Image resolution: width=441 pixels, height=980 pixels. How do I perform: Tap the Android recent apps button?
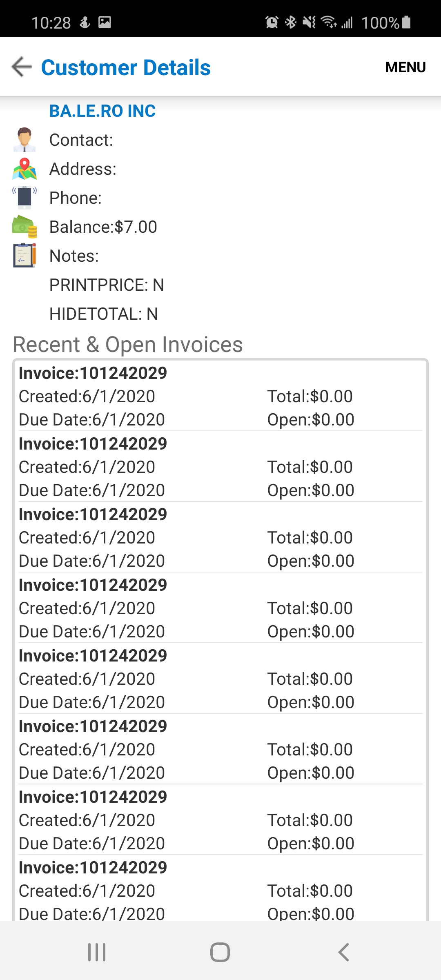97,952
